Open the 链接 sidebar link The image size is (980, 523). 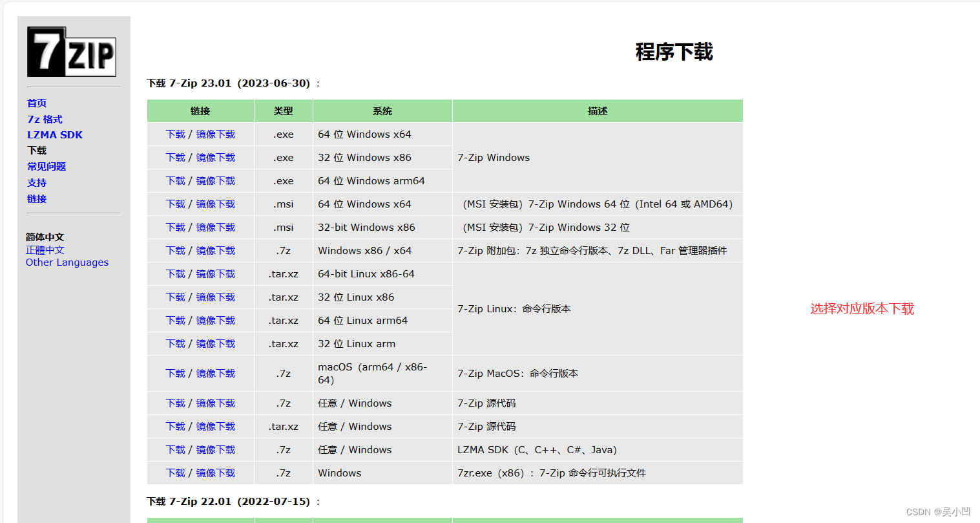coord(37,198)
